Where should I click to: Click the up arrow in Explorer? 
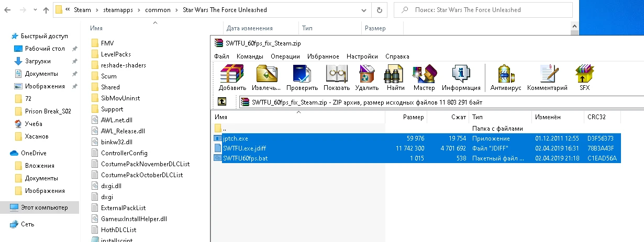[x=46, y=9]
